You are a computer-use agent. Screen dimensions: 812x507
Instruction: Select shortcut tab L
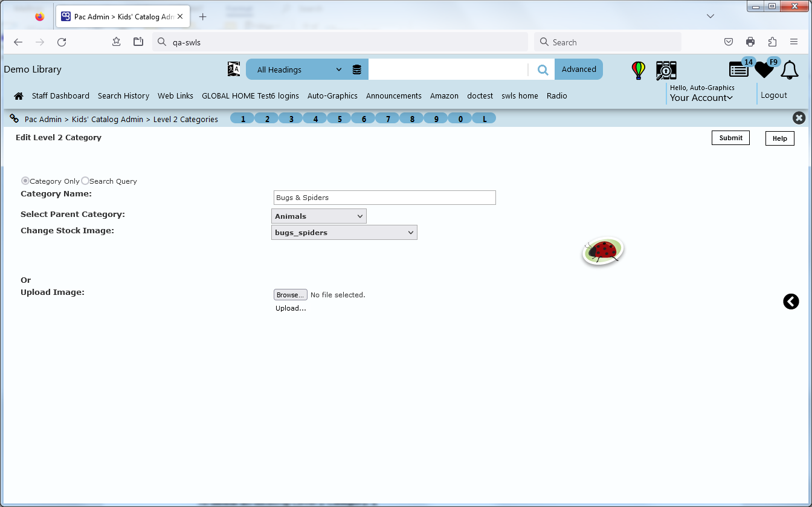pyautogui.click(x=485, y=118)
